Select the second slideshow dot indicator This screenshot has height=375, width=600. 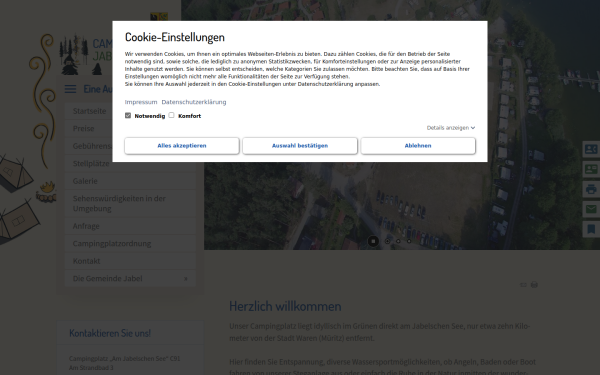pos(398,241)
